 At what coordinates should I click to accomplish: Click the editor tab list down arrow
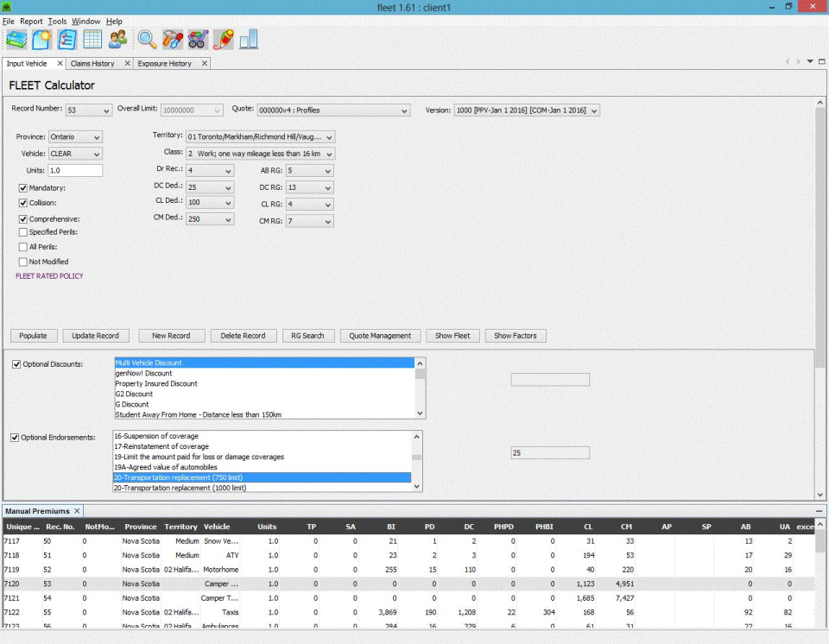pos(810,62)
